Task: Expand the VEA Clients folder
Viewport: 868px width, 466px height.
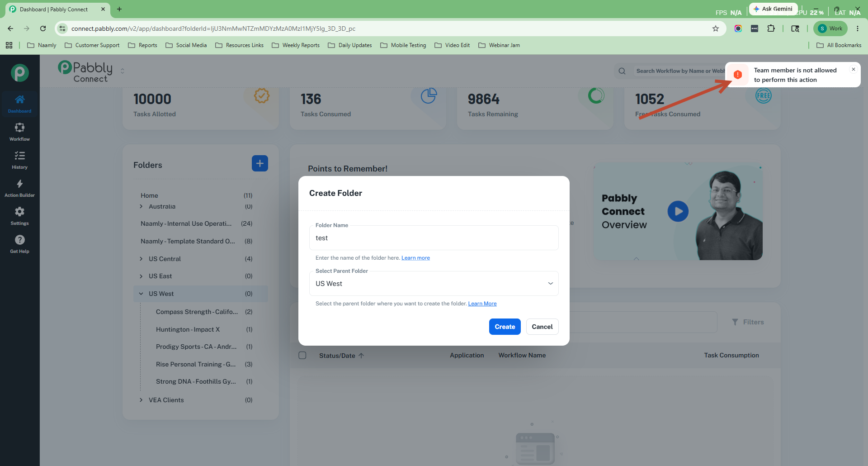Action: point(141,400)
